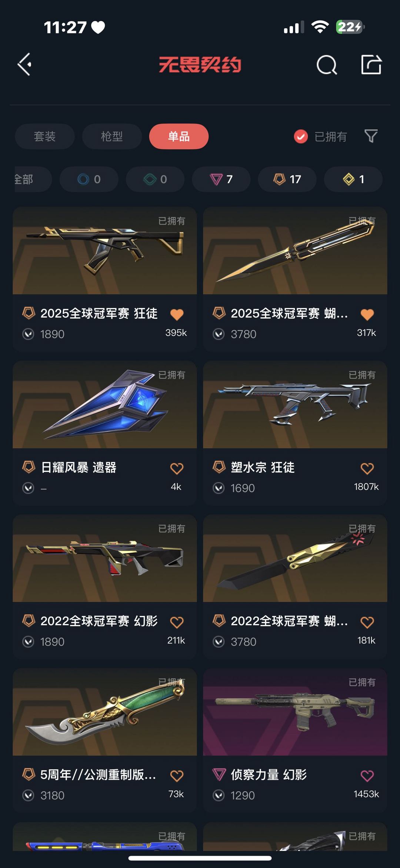Favorite the 塑水宗 狂徒 heart
This screenshot has width=400, height=868.
pyautogui.click(x=367, y=468)
